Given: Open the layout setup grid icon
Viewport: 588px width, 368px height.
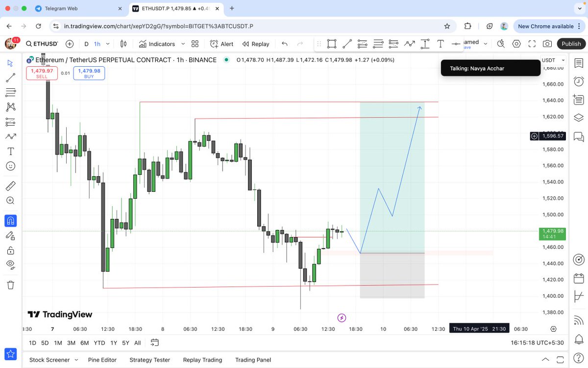Looking at the screenshot, I should [195, 44].
